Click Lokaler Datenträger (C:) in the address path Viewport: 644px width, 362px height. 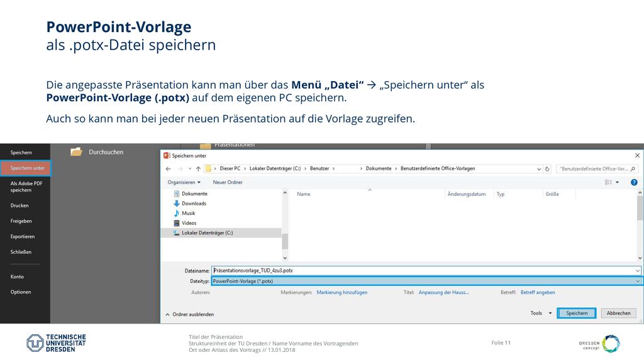point(275,168)
